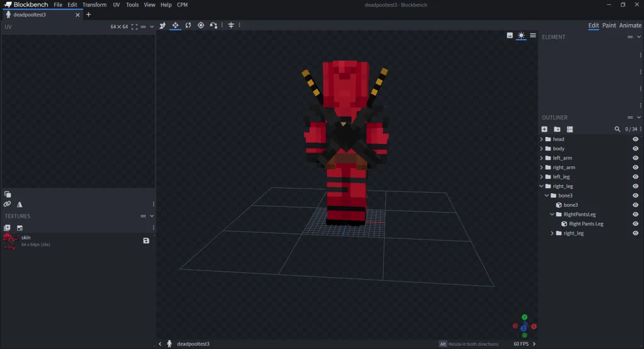This screenshot has width=644, height=349.
Task: Open the Outliner search magnifier
Action: click(x=617, y=129)
